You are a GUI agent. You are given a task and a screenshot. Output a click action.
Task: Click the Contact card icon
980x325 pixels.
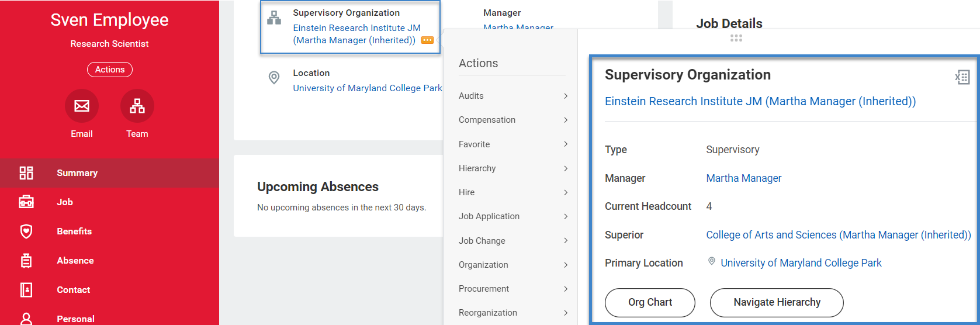tap(26, 290)
